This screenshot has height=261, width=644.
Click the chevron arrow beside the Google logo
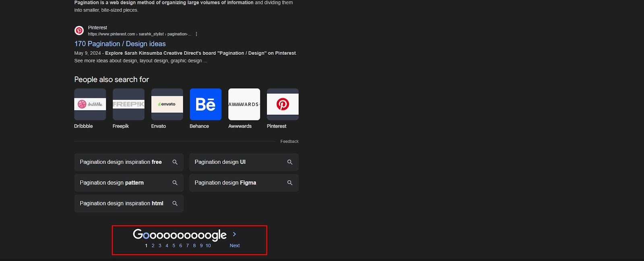tap(234, 234)
